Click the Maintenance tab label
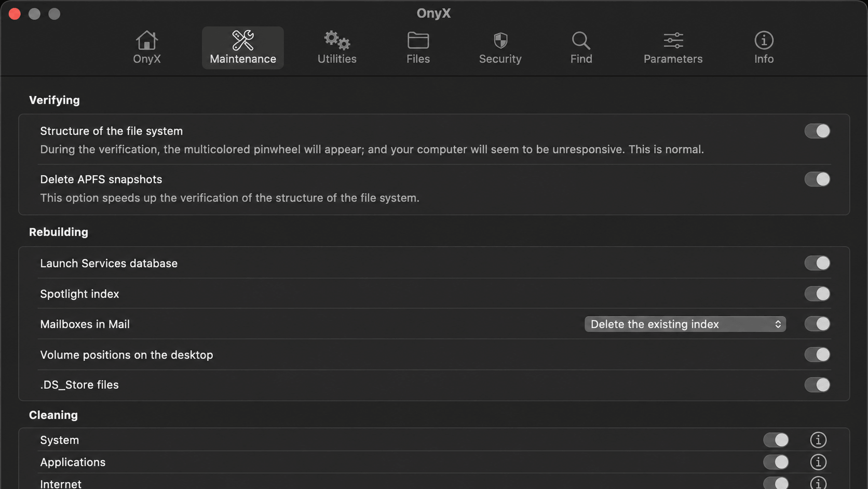868x489 pixels. point(243,59)
